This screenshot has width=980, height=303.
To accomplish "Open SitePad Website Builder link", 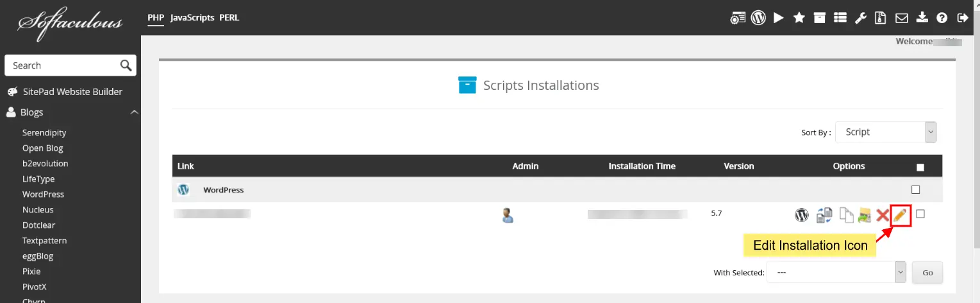I will tap(72, 92).
